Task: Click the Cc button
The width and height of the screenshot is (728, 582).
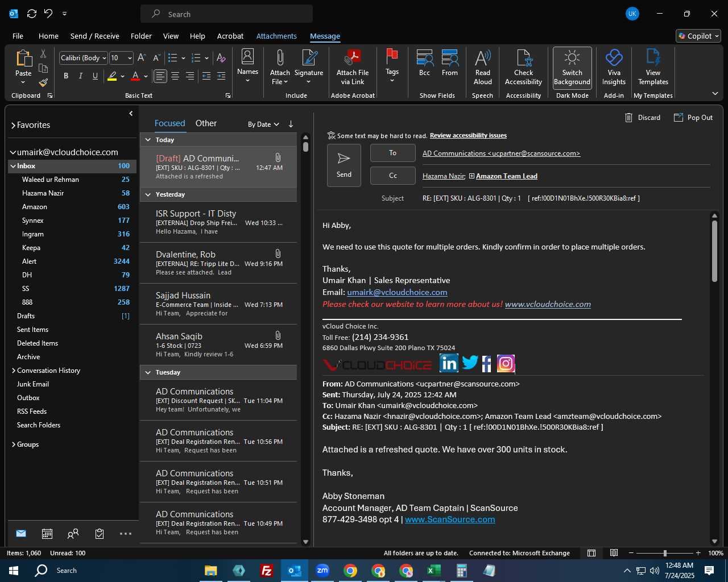Action: click(393, 176)
